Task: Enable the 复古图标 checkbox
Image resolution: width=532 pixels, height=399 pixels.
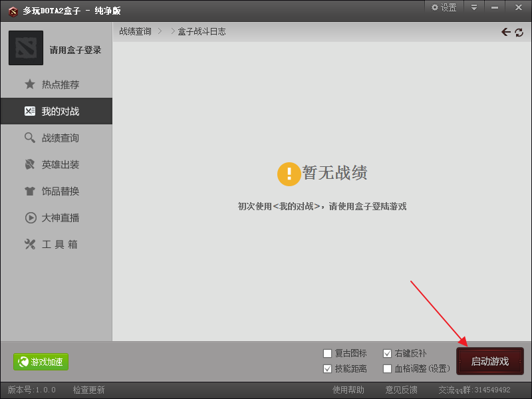Action: 327,353
